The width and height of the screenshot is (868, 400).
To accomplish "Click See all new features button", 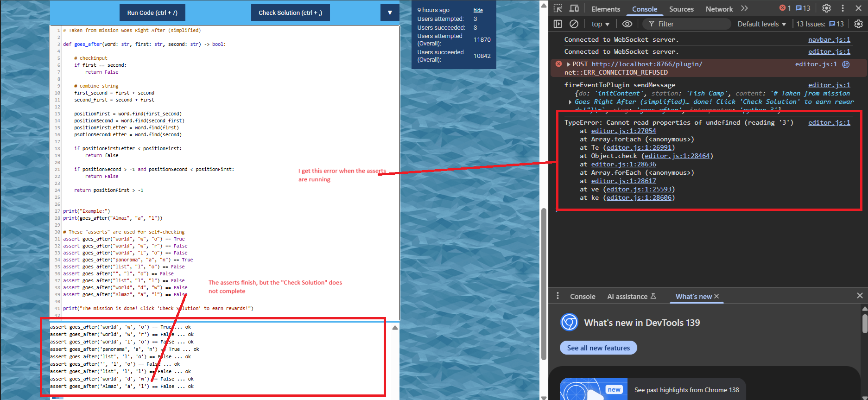I will (x=598, y=348).
